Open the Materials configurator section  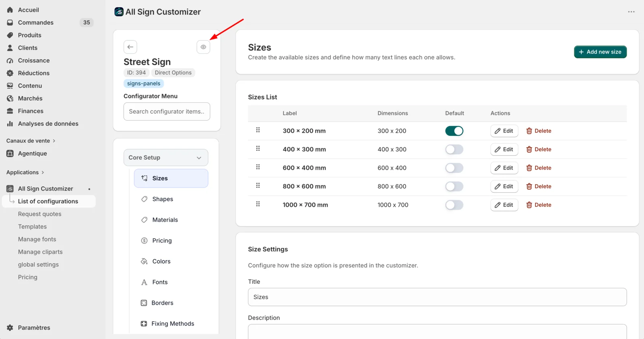click(171, 220)
